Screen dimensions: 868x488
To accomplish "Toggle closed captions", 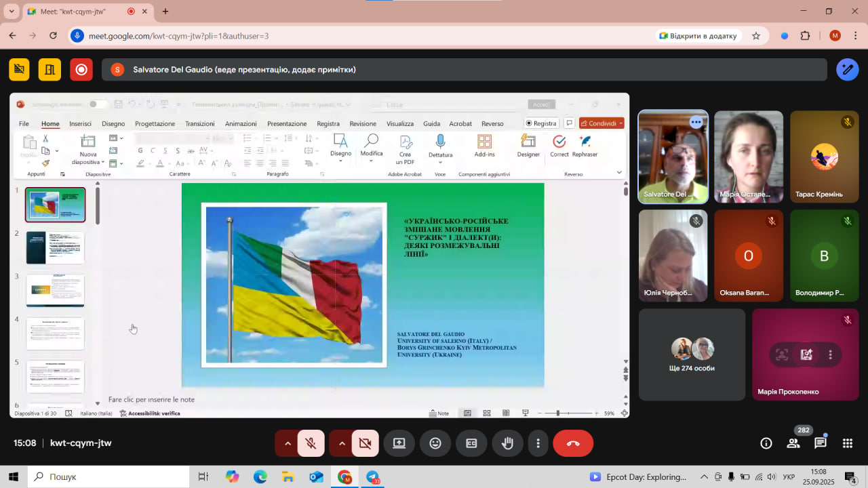I will point(471,443).
